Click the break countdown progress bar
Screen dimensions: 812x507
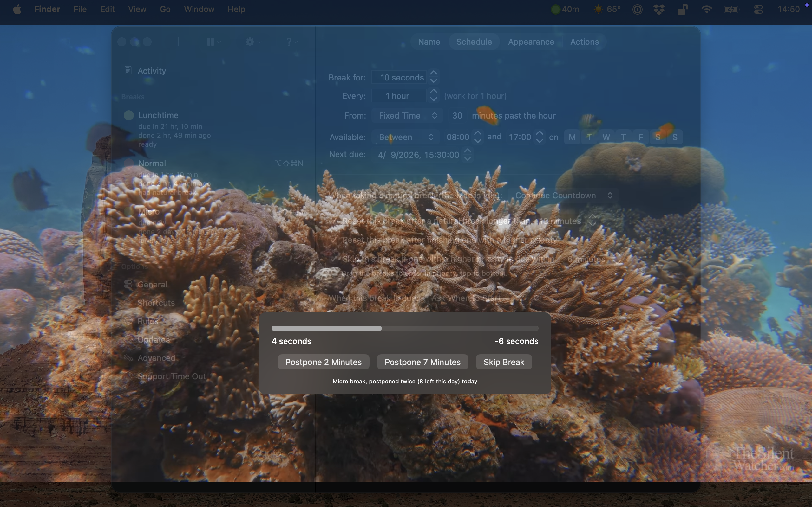[405, 328]
